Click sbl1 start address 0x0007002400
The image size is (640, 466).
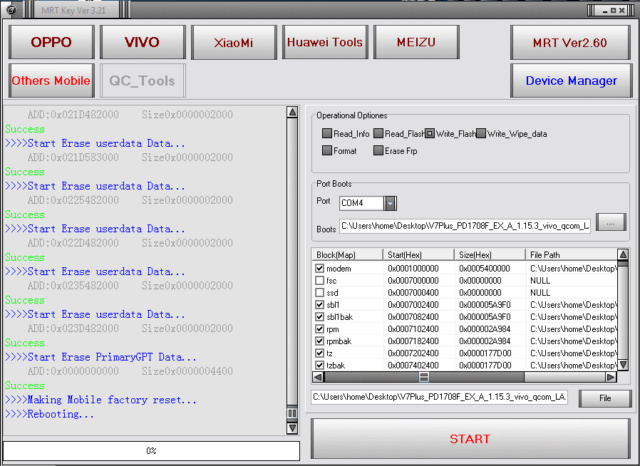click(x=413, y=305)
